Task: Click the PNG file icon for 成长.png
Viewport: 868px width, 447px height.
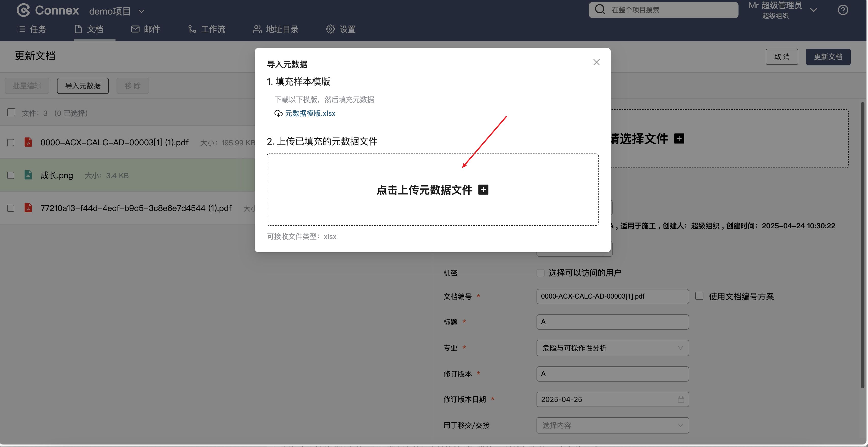Action: [28, 175]
